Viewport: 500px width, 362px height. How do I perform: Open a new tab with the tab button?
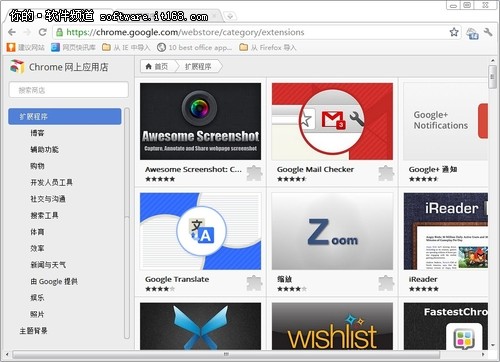[229, 15]
